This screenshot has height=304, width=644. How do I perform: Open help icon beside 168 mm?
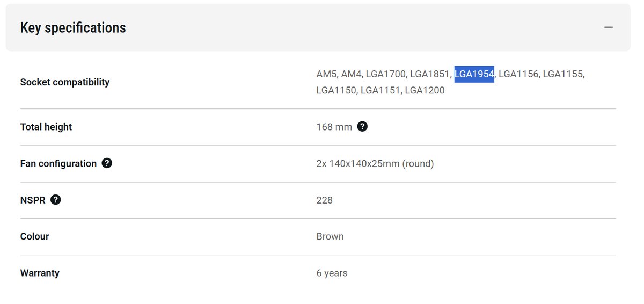(362, 127)
